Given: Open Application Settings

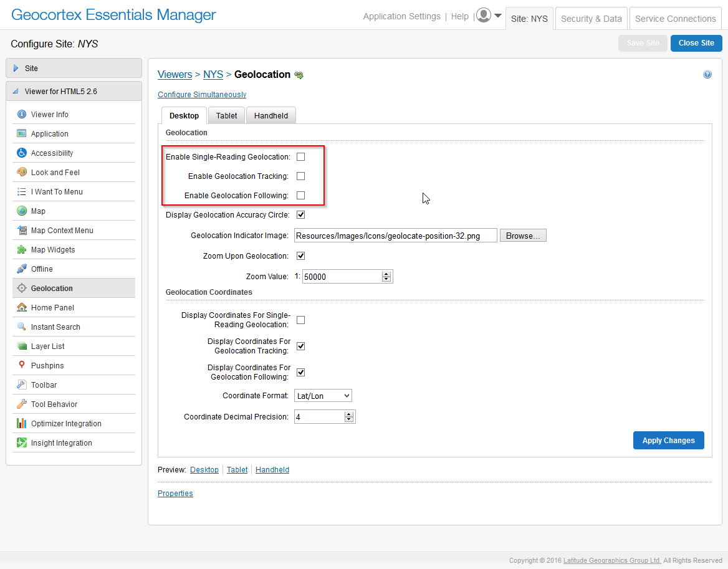Looking at the screenshot, I should click(401, 16).
